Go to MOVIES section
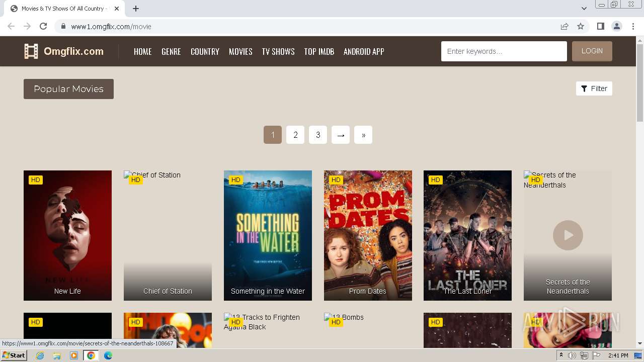644x362 pixels. click(240, 51)
